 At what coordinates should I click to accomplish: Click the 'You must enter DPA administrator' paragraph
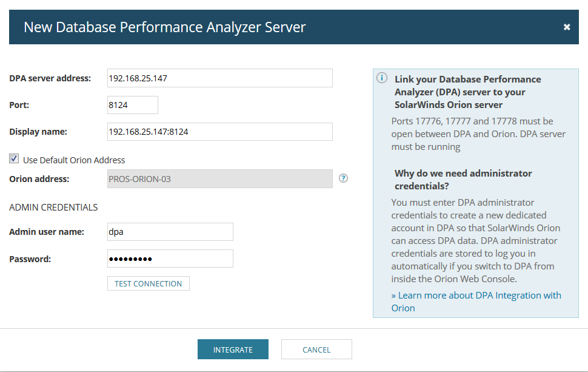(475, 241)
